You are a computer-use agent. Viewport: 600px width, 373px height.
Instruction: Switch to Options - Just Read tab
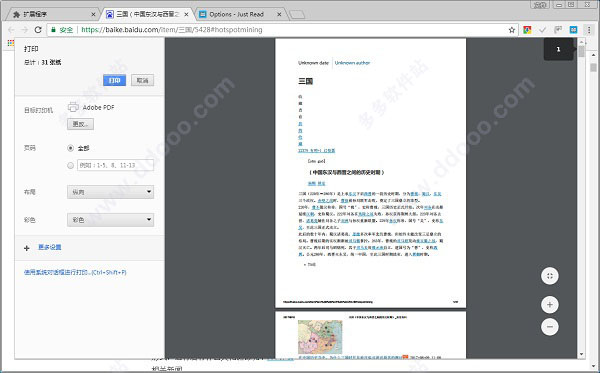pos(241,14)
